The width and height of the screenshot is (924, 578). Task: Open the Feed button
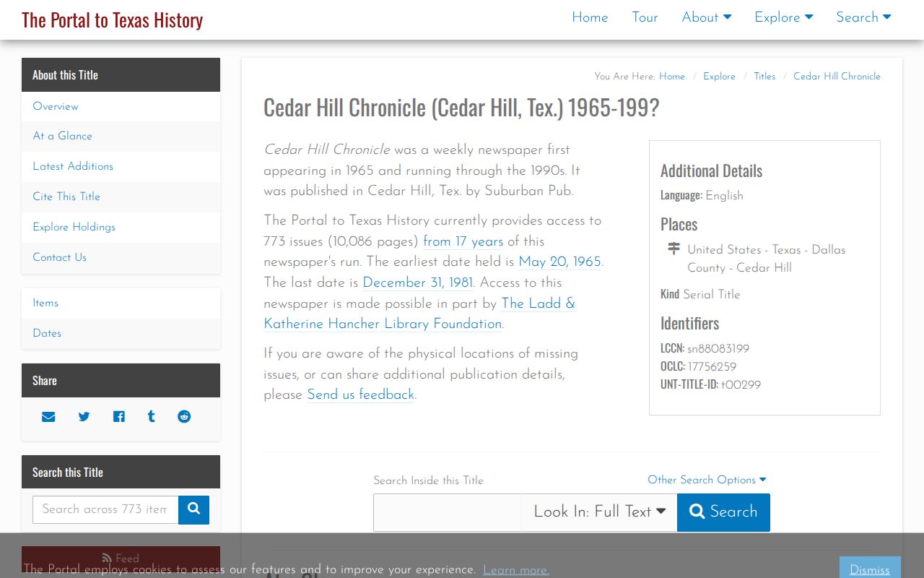[121, 558]
